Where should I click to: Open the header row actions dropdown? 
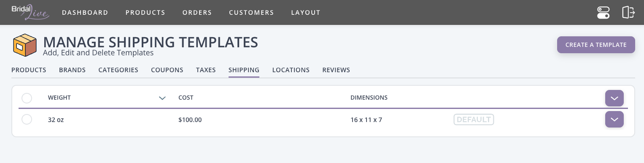coord(614,98)
